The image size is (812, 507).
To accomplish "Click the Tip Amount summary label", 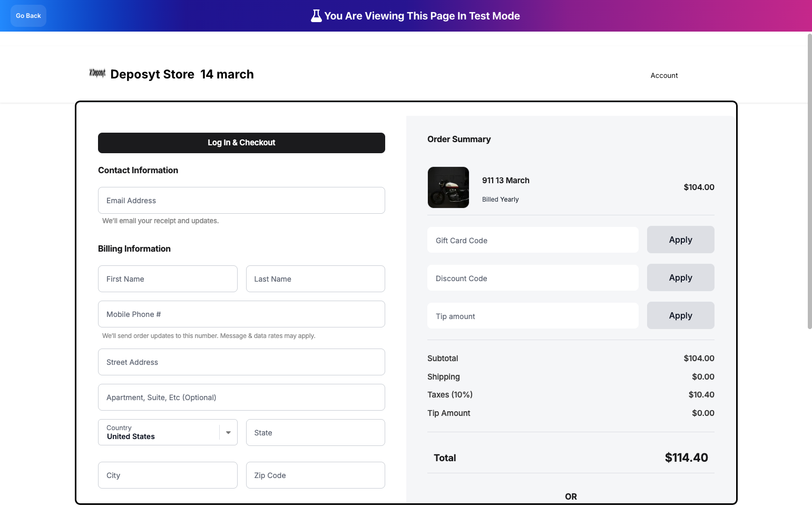I will pos(449,413).
